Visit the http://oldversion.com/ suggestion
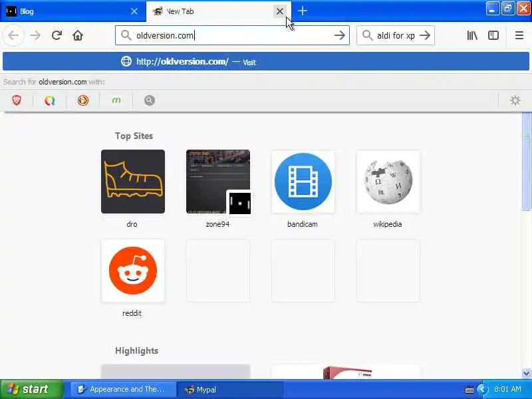 point(265,61)
